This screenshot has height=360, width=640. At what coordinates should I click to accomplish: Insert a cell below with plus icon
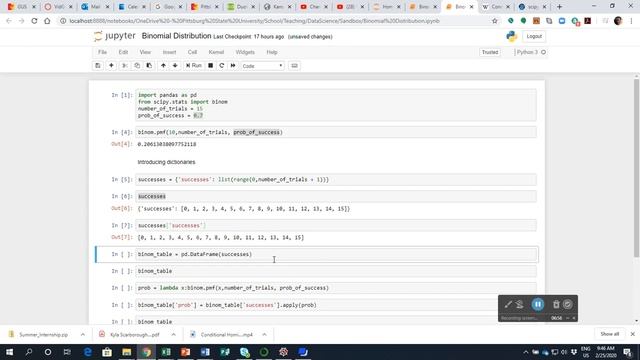click(x=111, y=66)
